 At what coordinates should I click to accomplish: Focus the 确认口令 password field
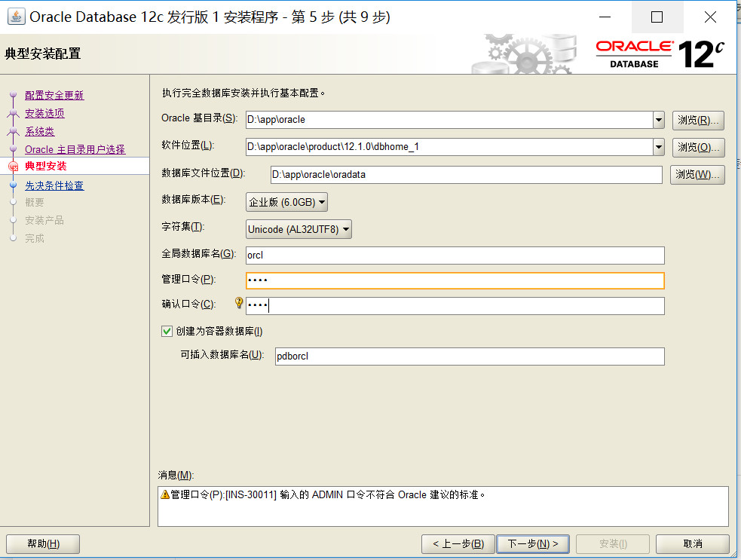455,306
